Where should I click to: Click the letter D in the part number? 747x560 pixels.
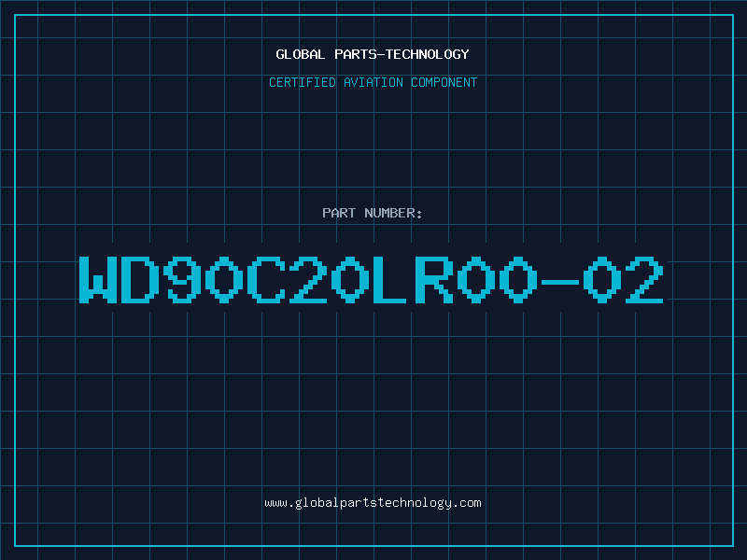[139, 280]
